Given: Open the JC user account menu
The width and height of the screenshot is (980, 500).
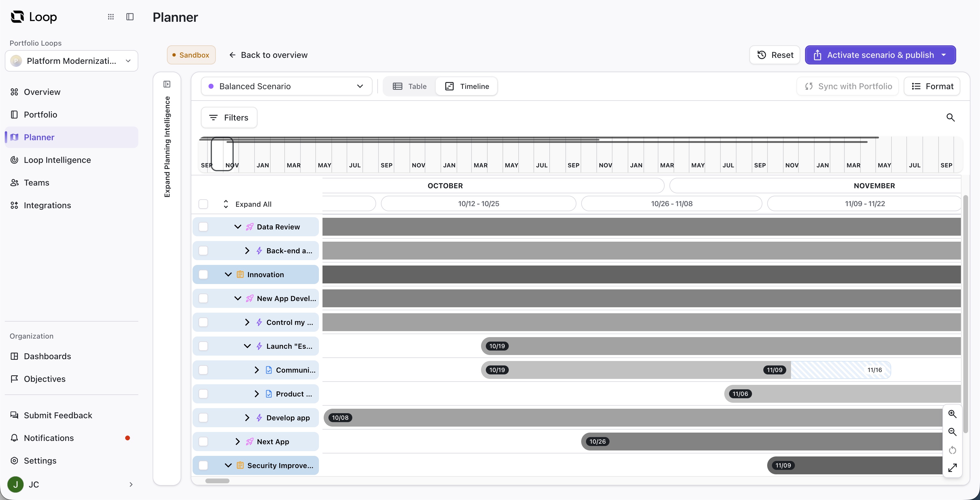Looking at the screenshot, I should tap(72, 484).
